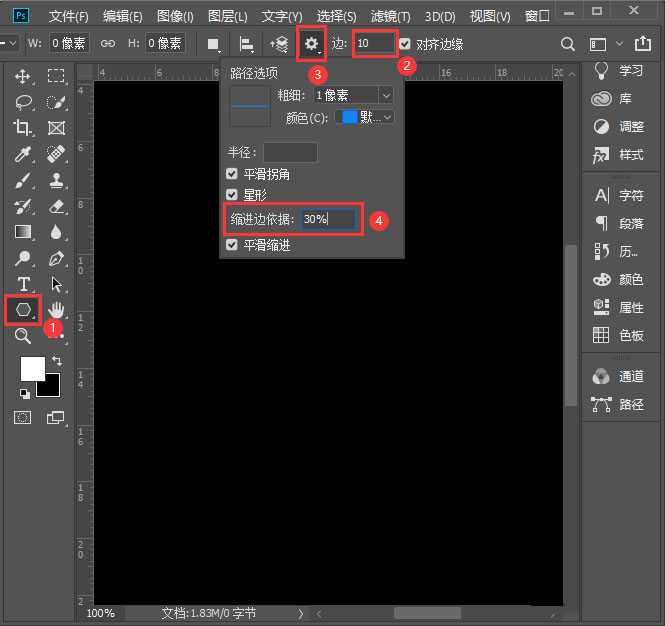Viewport: 665px width, 626px height.
Task: Select the Move tool
Action: [x=23, y=76]
